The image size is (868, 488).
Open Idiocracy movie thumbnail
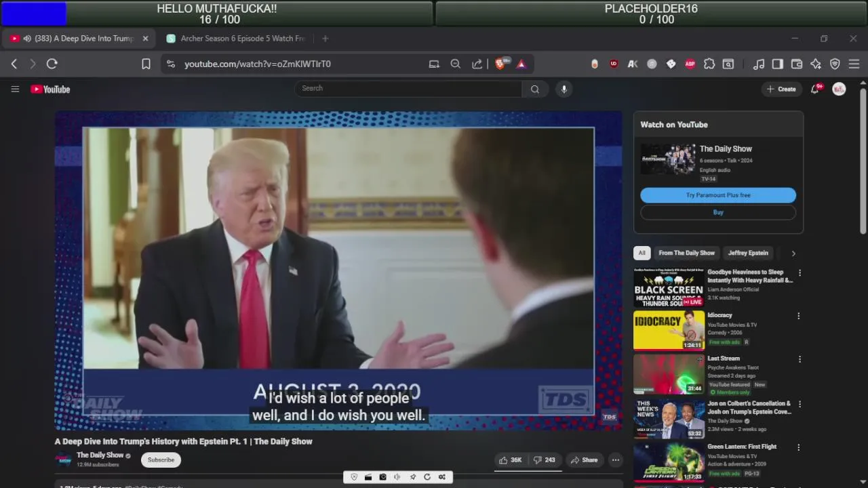669,330
